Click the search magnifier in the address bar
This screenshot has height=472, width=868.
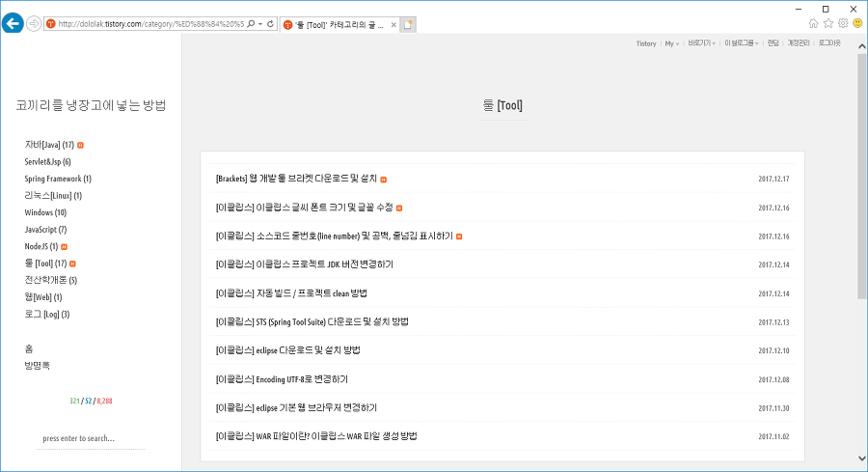coord(251,24)
